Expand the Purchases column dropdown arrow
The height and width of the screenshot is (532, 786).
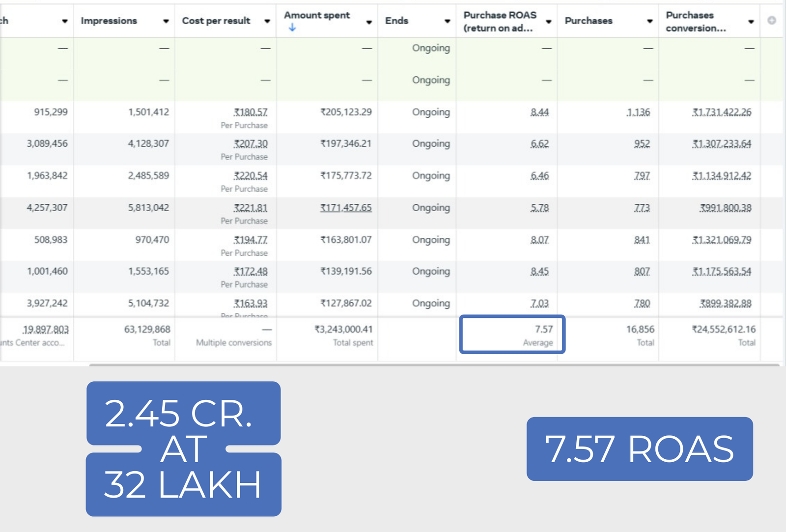pos(649,21)
